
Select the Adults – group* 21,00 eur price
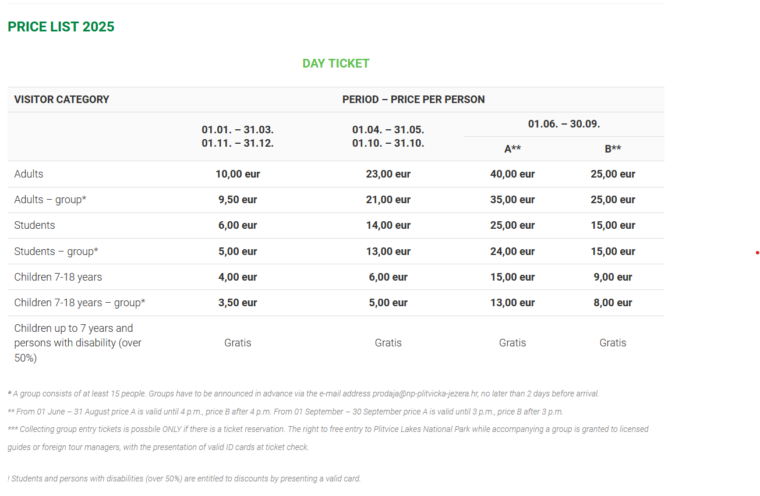(388, 200)
